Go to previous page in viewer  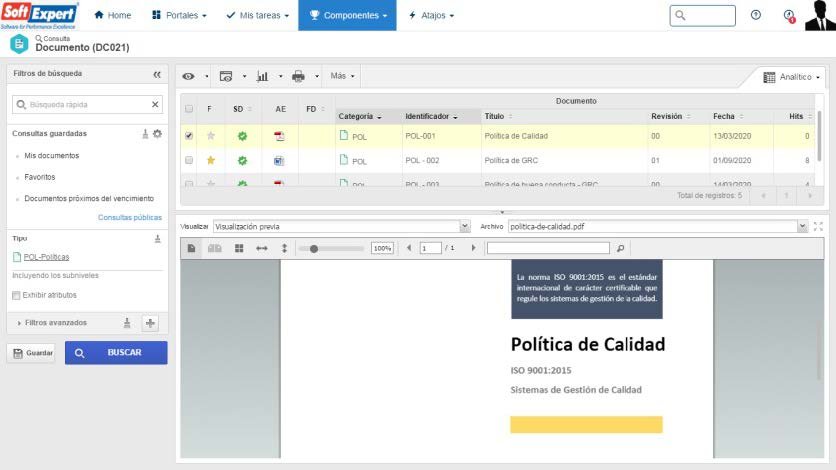tap(409, 248)
